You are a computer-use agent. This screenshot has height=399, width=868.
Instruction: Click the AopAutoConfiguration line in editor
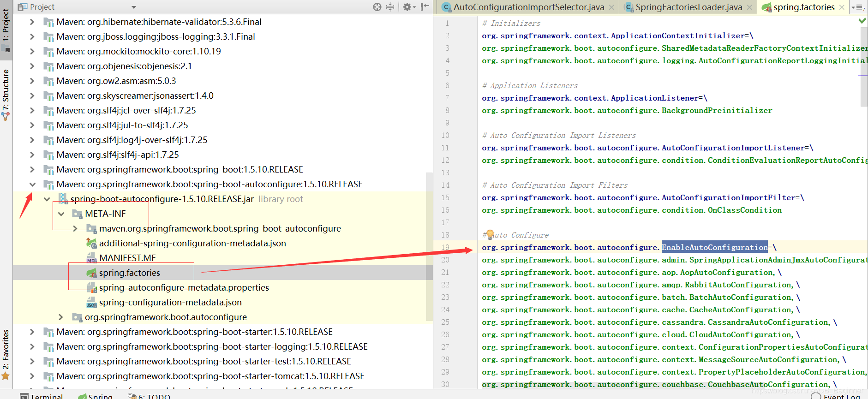632,272
